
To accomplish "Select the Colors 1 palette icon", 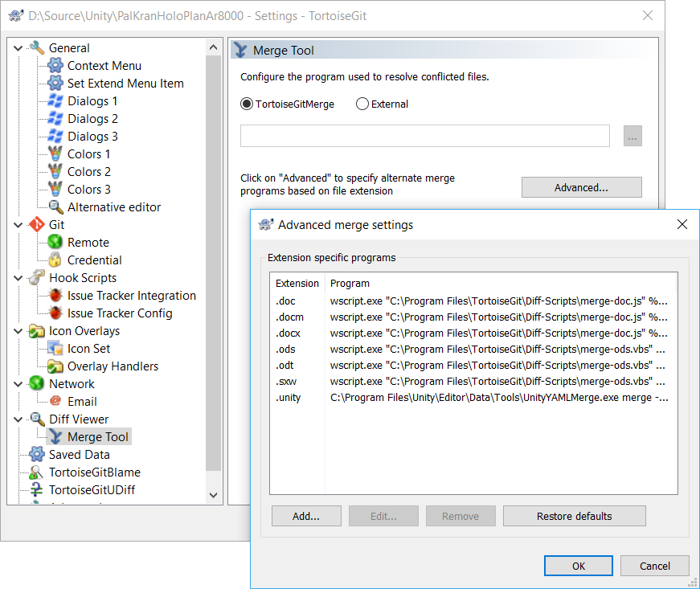I will (x=55, y=154).
